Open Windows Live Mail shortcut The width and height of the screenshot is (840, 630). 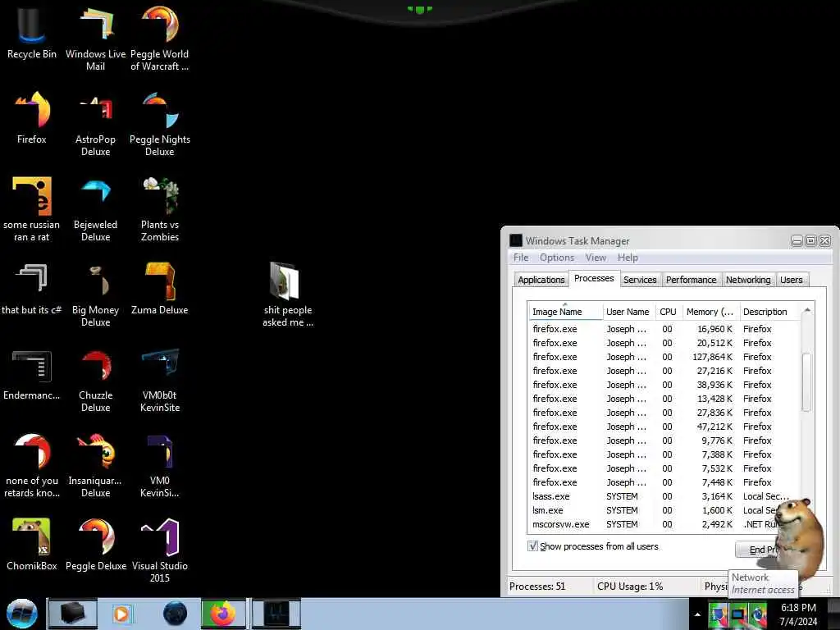95,38
